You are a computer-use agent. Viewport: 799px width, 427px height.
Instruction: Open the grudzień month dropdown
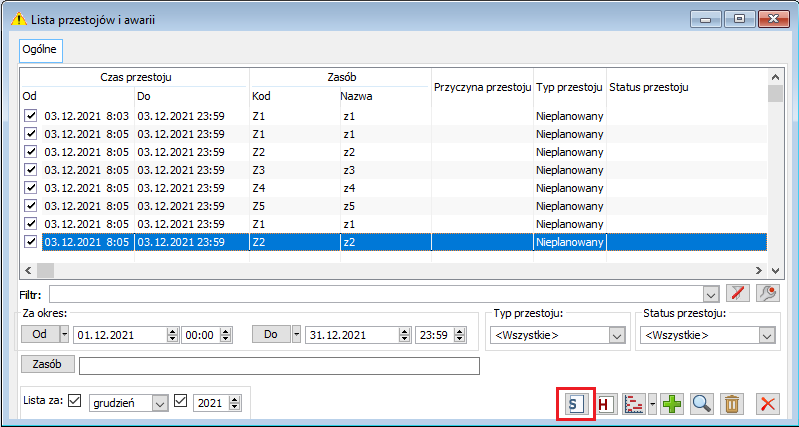click(159, 404)
